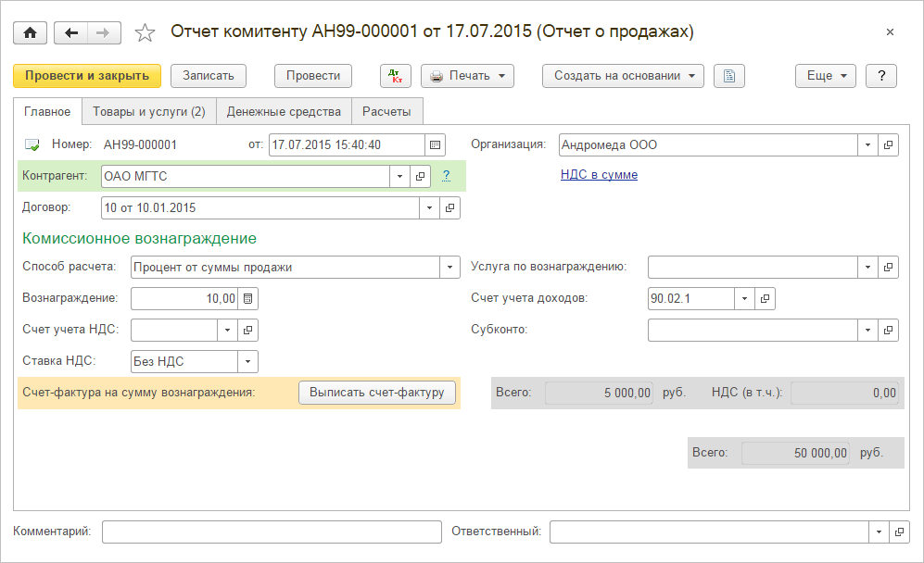924x563 pixels.
Task: Show Дт/Кт accounting entries
Action: click(x=396, y=76)
